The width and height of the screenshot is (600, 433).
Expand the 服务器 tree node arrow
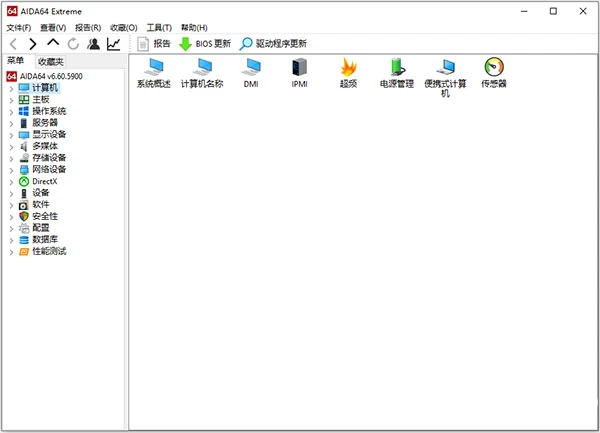11,124
